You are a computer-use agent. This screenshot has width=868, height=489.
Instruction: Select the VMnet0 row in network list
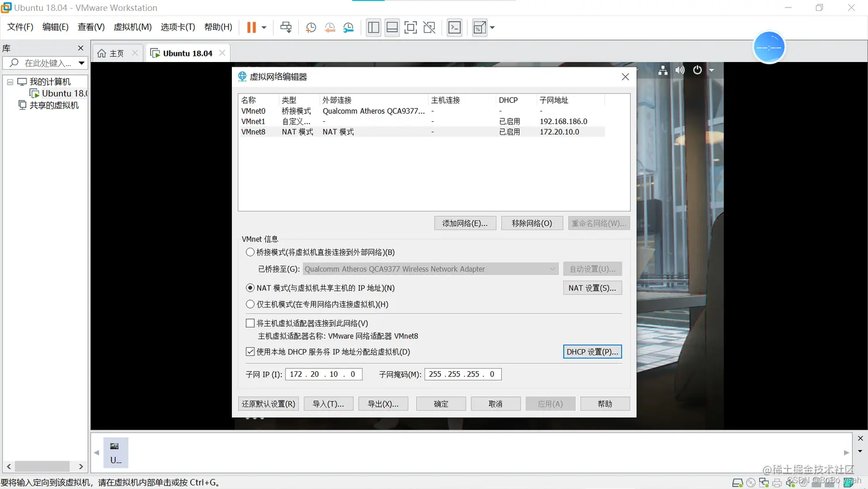tap(422, 111)
